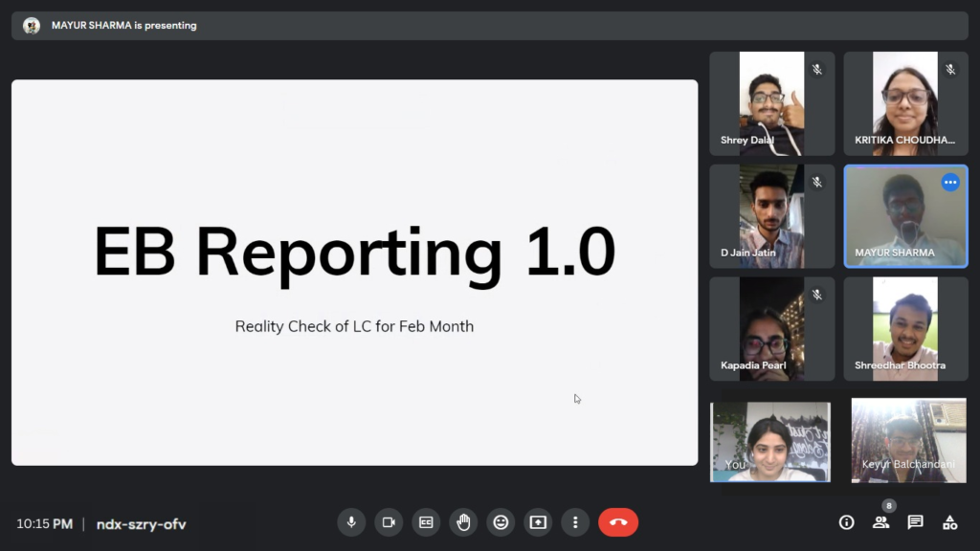Leave the call with red hang-up button
The image size is (980, 551).
618,522
